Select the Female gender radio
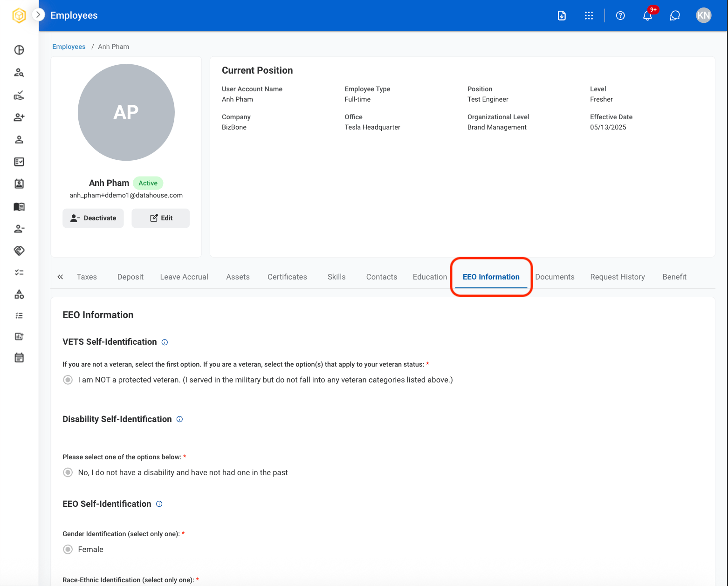Viewport: 728px width, 586px height. click(x=68, y=549)
